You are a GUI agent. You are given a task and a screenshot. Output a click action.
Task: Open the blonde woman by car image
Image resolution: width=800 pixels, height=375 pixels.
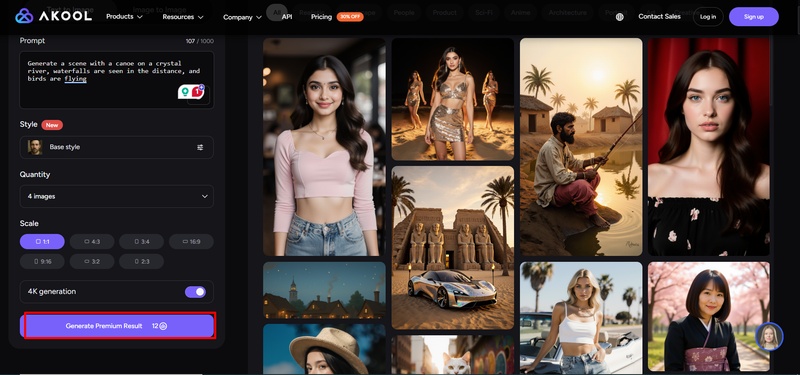[x=581, y=317]
